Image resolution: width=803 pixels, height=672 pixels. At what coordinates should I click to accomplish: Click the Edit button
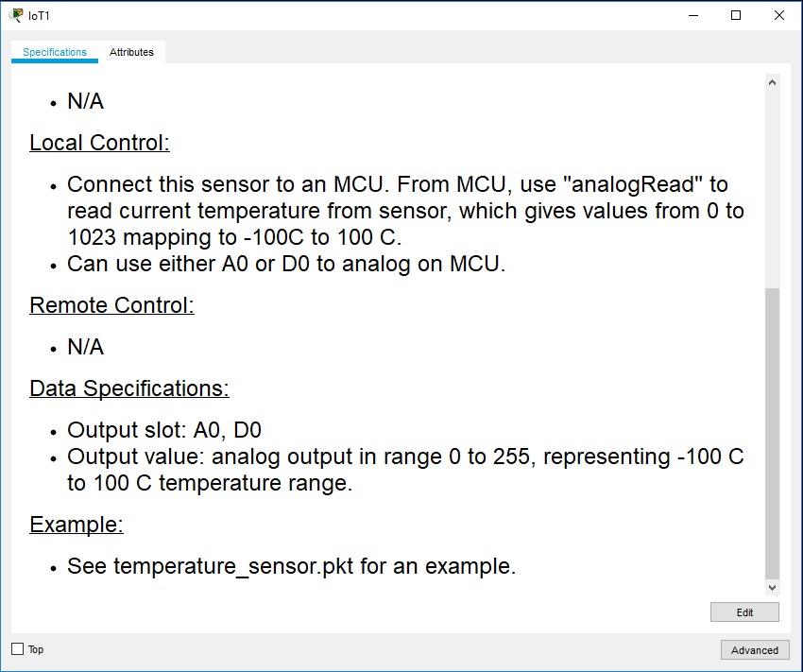[744, 612]
